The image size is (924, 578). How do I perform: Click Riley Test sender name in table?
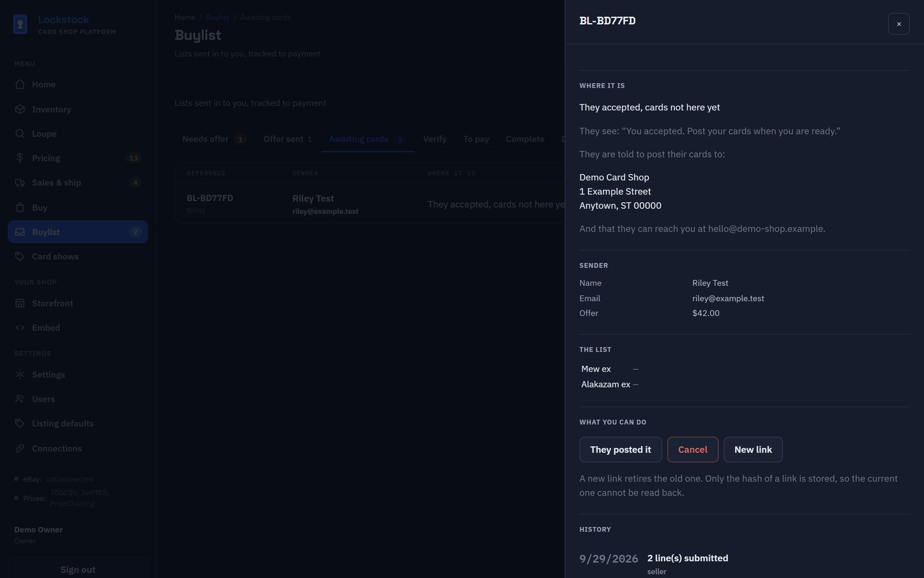[x=313, y=199]
